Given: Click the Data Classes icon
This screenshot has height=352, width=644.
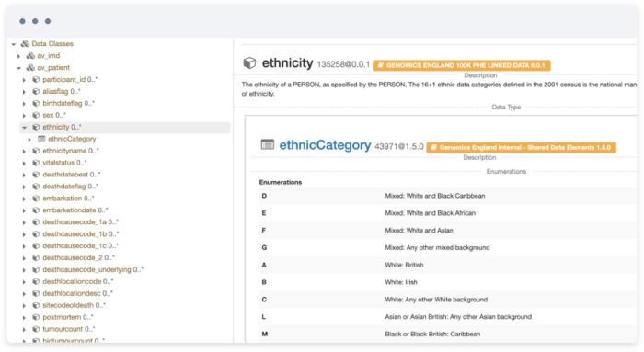Looking at the screenshot, I should click(25, 43).
